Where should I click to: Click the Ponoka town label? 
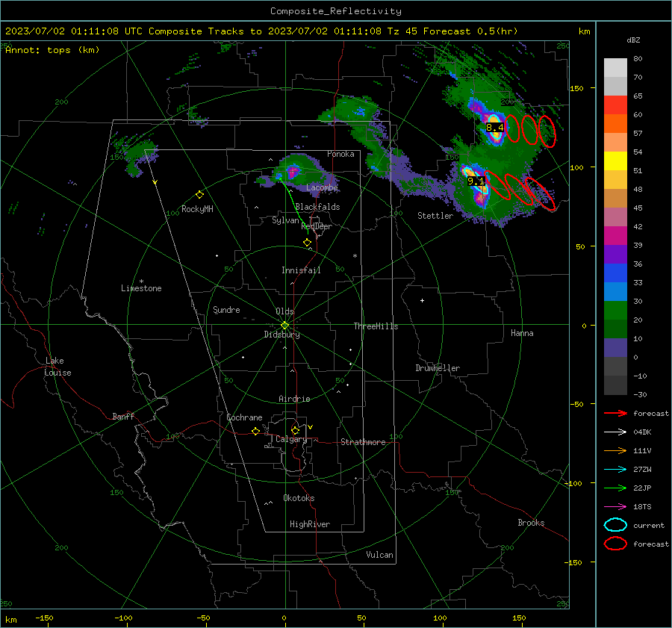[340, 154]
